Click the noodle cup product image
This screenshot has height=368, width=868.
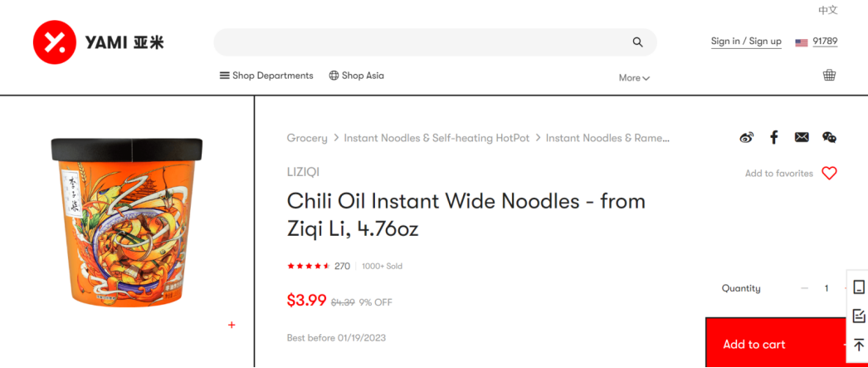pos(126,222)
